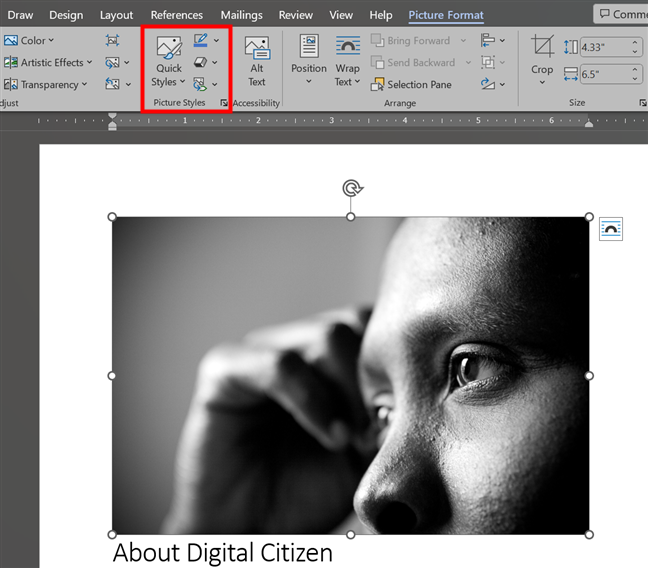The width and height of the screenshot is (648, 568).
Task: Switch to the Help tab
Action: [x=381, y=15]
